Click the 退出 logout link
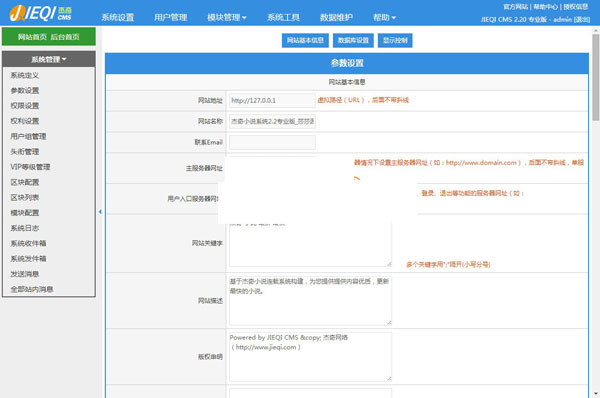Image resolution: width=600 pixels, height=398 pixels. (582, 20)
